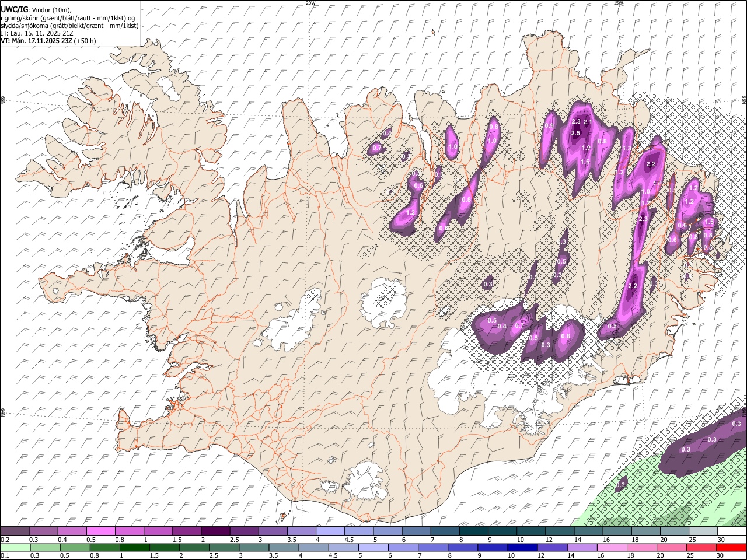Pick the upper legend swatch between 14 and 16
Screen dimensions: 747x560
click(x=588, y=531)
